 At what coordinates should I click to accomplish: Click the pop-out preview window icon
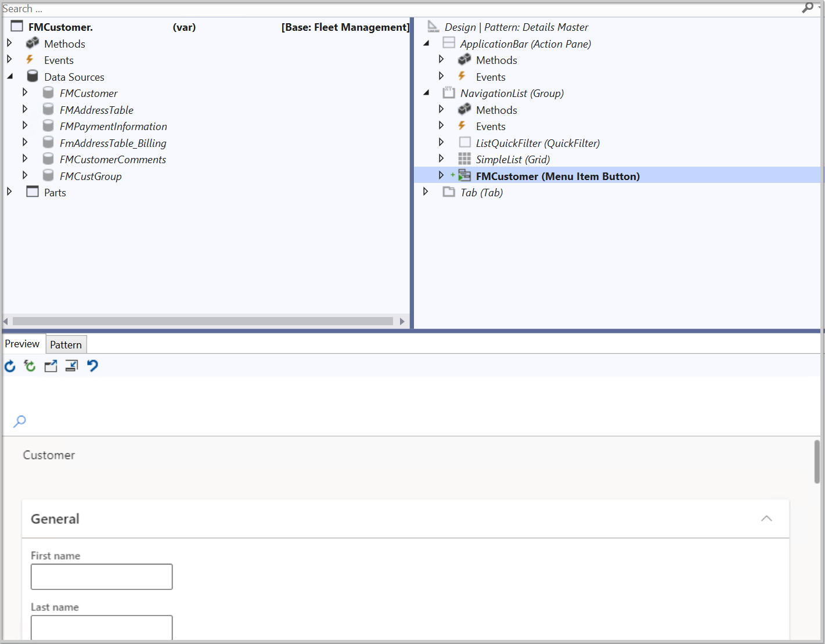click(51, 366)
